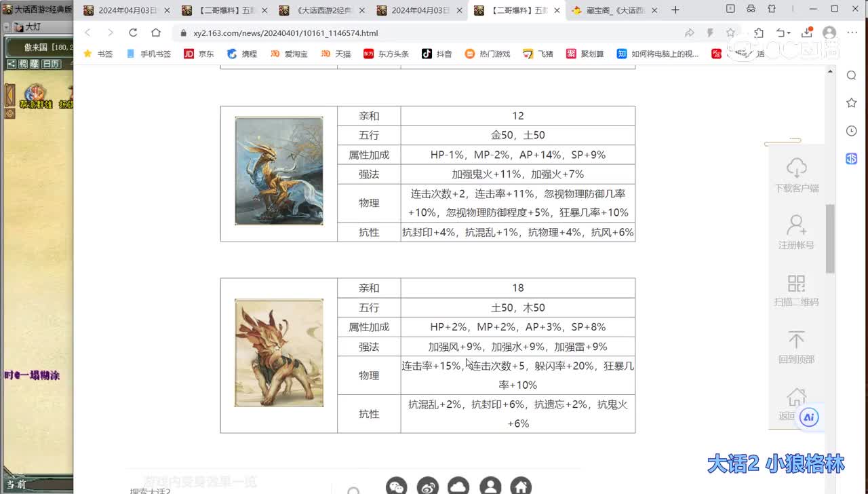Open the 京东 bookmark
Image resolution: width=868 pixels, height=494 pixels.
(x=199, y=54)
